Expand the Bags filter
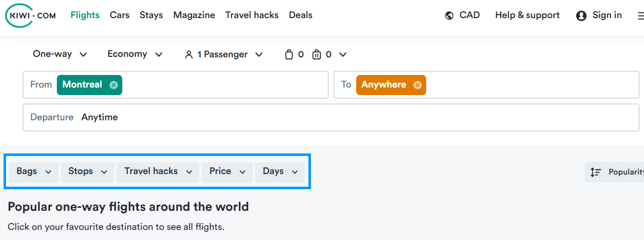644x240 pixels. pyautogui.click(x=34, y=172)
